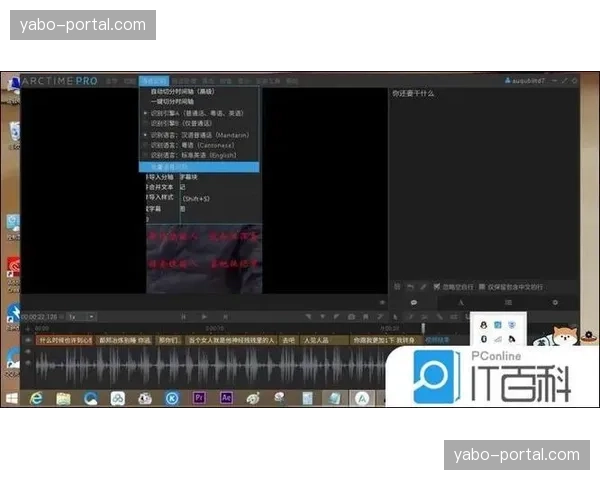Viewport: 600px width, 480px height.
Task: Play the video with the play button
Action: coord(204,317)
